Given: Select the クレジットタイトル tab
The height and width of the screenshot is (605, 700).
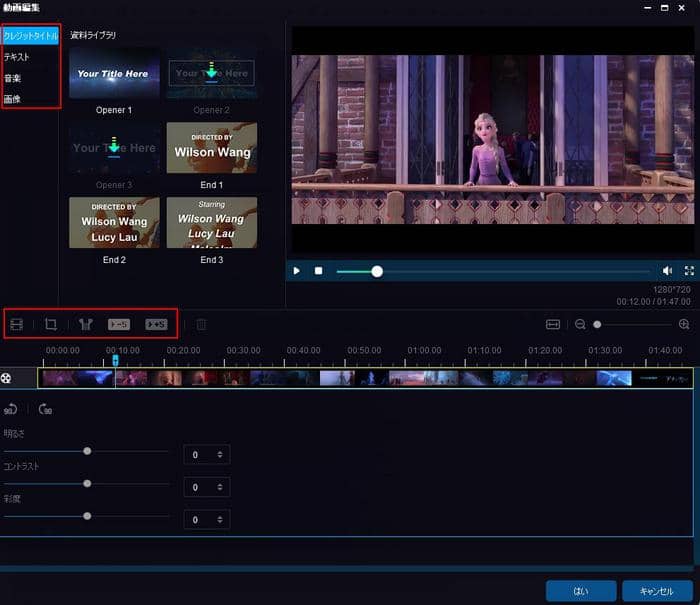Looking at the screenshot, I should 30,36.
